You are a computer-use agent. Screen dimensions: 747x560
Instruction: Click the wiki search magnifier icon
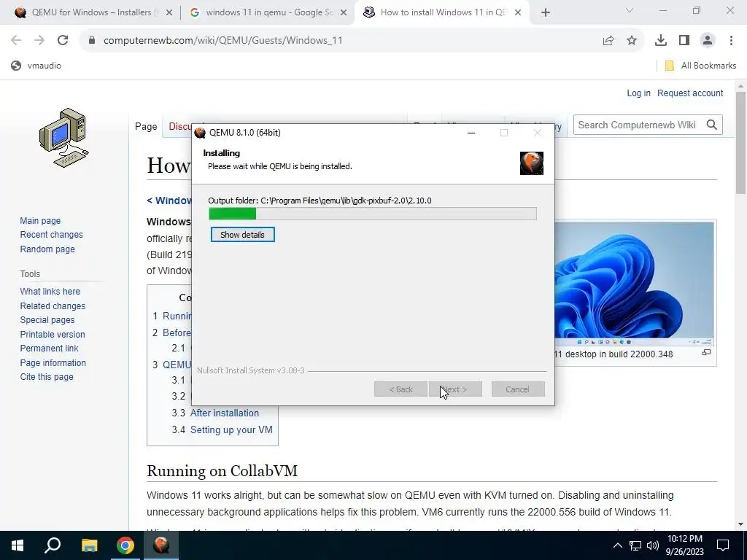712,125
